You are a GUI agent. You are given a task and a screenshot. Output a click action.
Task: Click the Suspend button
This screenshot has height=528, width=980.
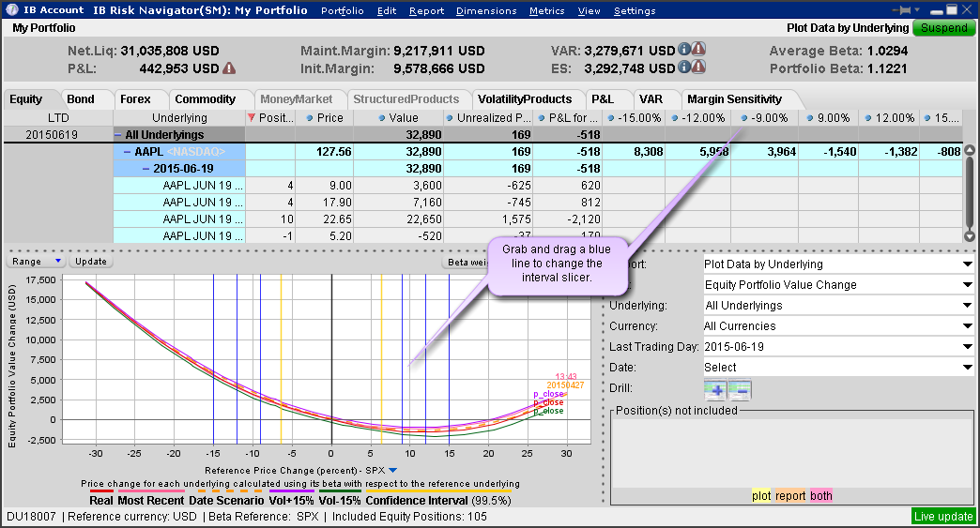(x=943, y=28)
